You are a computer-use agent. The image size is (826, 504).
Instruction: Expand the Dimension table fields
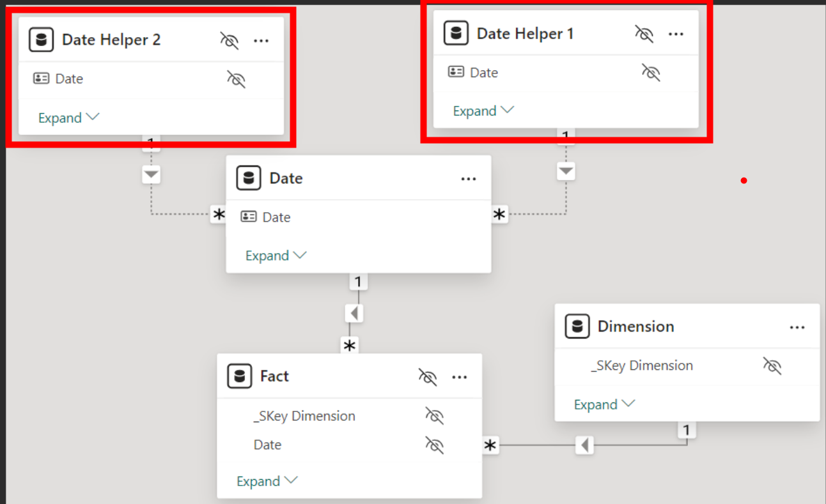point(604,404)
